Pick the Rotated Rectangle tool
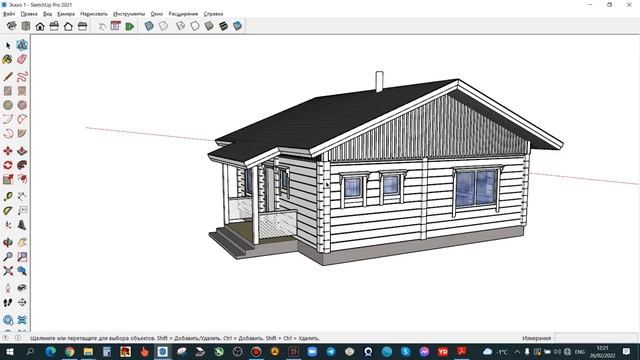 (22, 91)
